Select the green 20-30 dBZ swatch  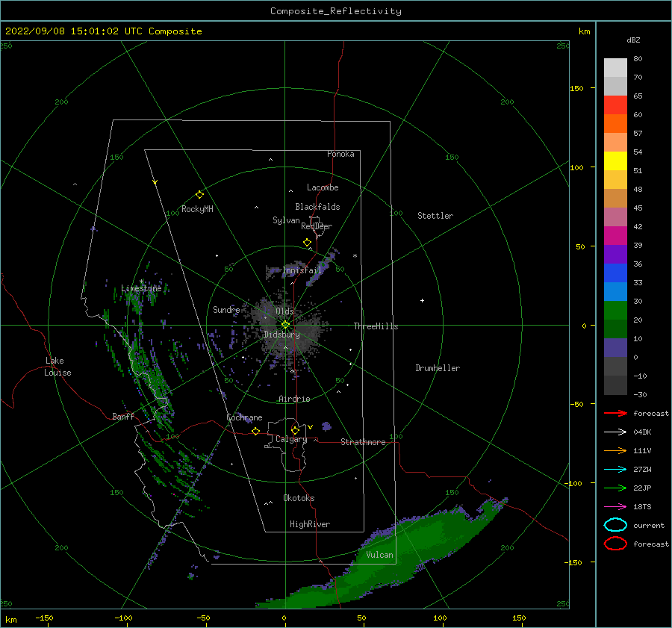[x=615, y=311]
